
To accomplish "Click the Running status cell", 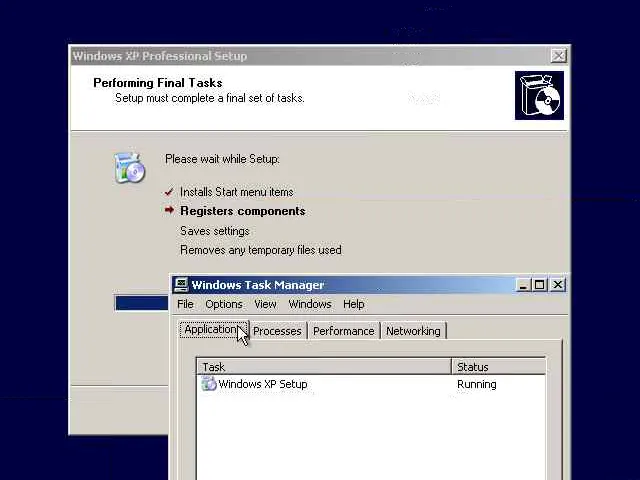I will click(477, 384).
